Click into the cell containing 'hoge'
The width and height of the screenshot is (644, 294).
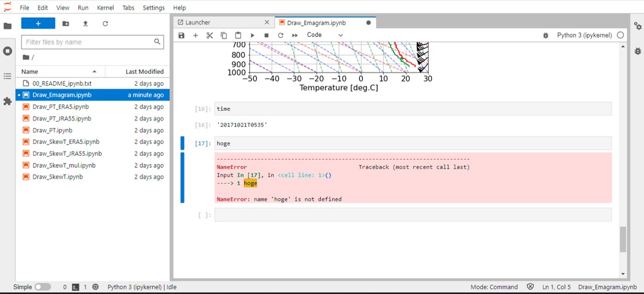coord(413,143)
